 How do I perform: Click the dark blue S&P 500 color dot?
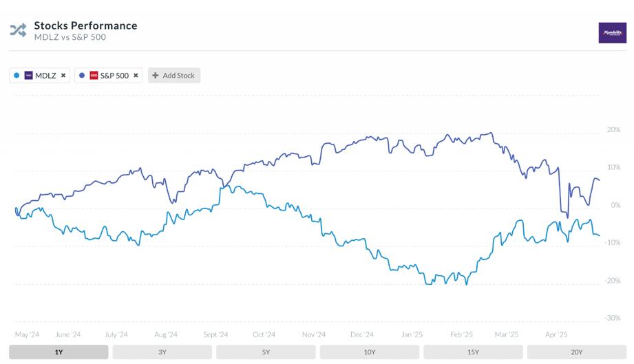[x=82, y=76]
